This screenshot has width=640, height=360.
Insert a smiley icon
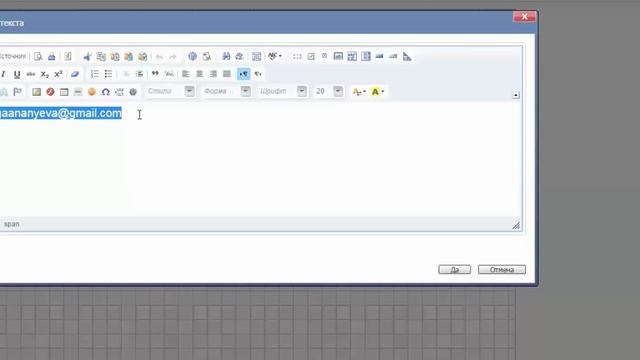[92, 92]
